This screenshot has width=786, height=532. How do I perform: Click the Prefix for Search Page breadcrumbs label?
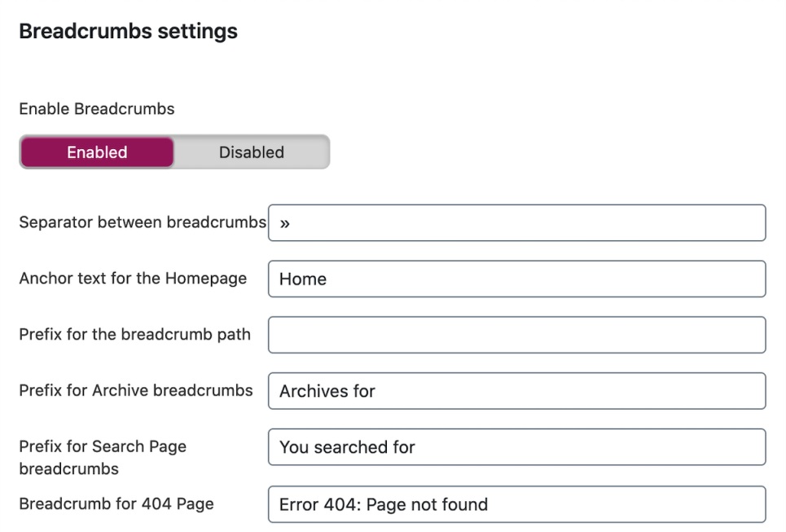[103, 457]
